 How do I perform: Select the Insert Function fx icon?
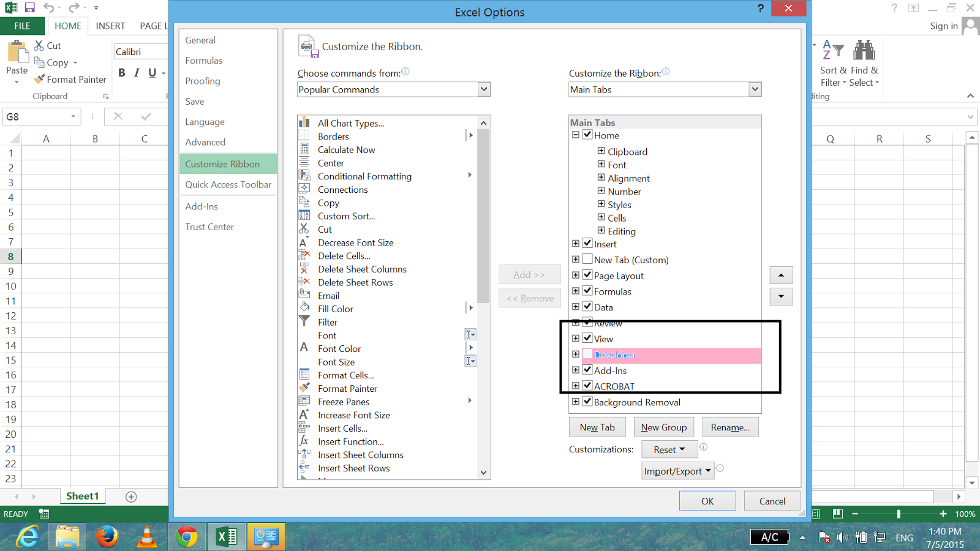pyautogui.click(x=304, y=441)
